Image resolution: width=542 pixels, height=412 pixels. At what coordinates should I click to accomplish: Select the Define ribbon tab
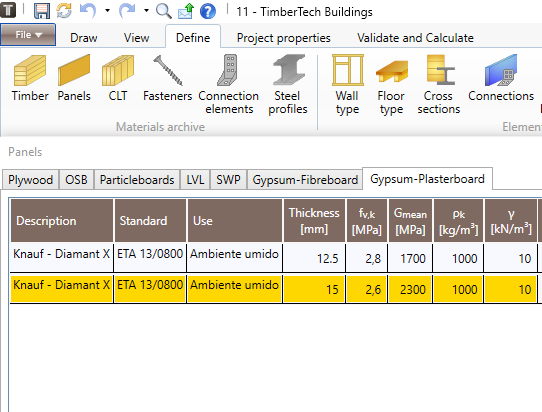pyautogui.click(x=193, y=38)
